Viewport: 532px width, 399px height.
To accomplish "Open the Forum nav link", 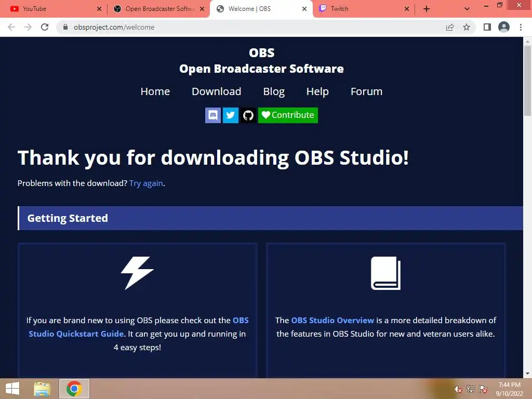I will pyautogui.click(x=366, y=91).
